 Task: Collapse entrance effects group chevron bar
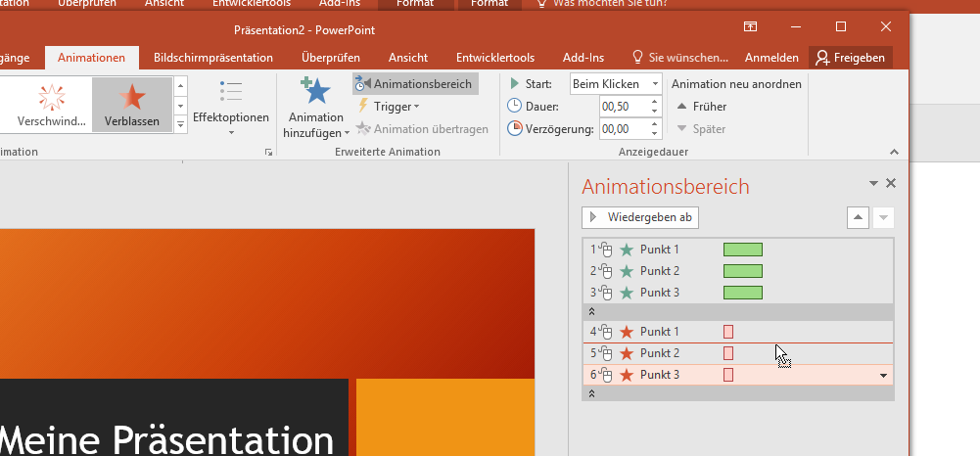tap(737, 311)
